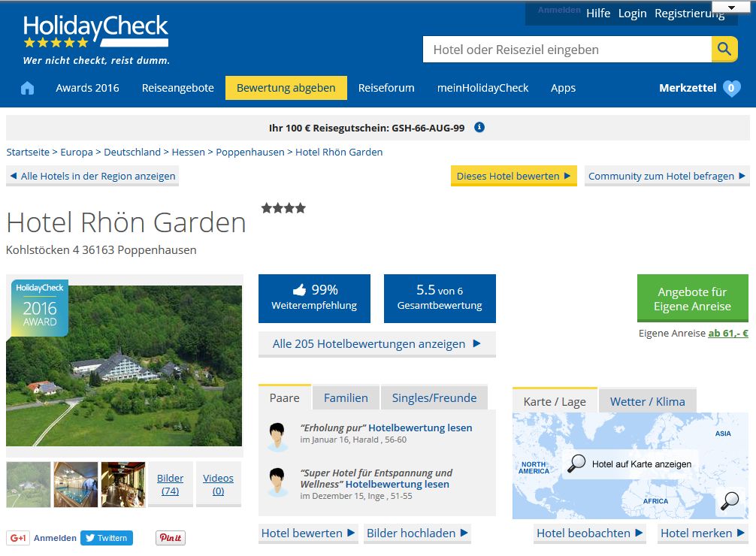Read the Erholung pur Hotelbewertung

tap(420, 428)
